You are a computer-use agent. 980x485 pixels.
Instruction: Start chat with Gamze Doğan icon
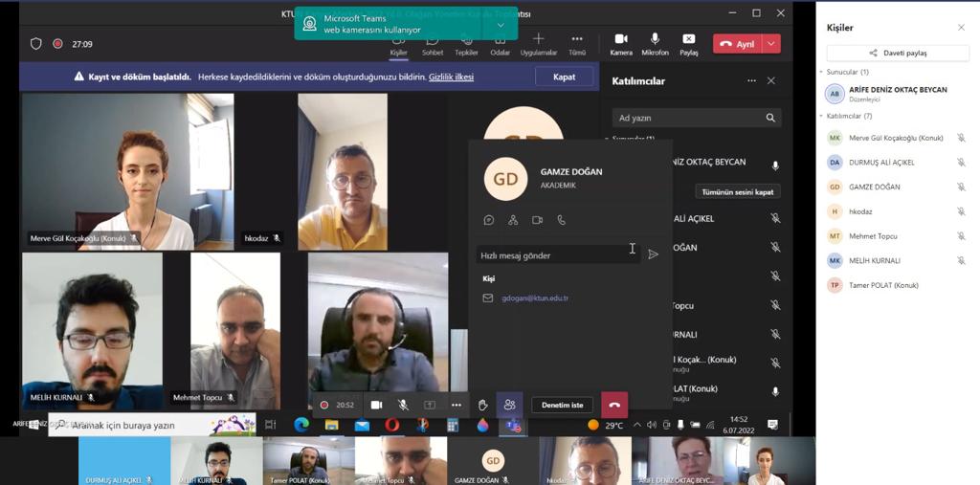coord(489,220)
